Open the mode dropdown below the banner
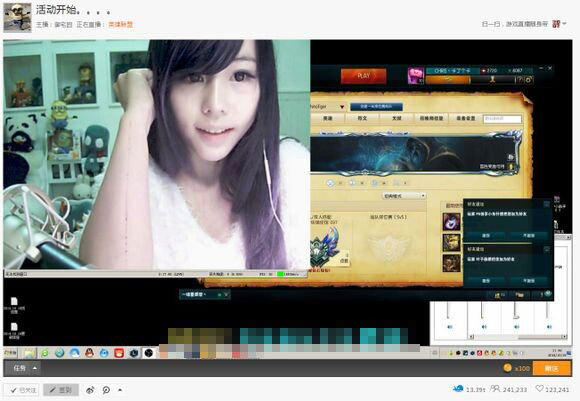Image resolution: width=580 pixels, height=401 pixels. point(404,196)
